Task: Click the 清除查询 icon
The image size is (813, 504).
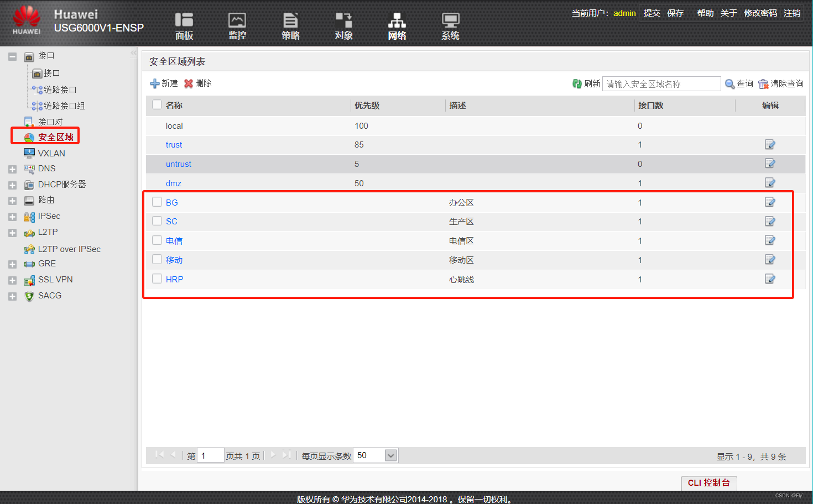Action: point(763,84)
